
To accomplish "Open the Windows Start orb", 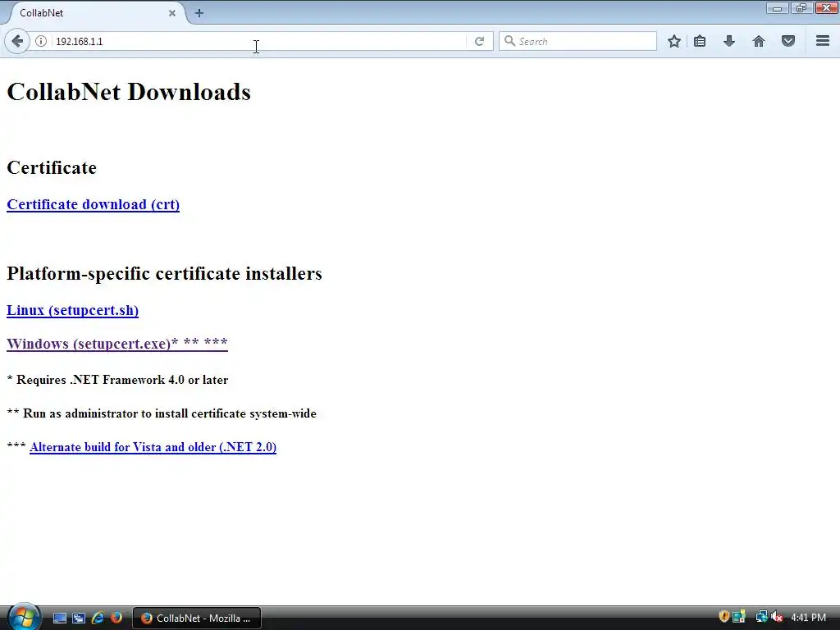I will coord(24,617).
